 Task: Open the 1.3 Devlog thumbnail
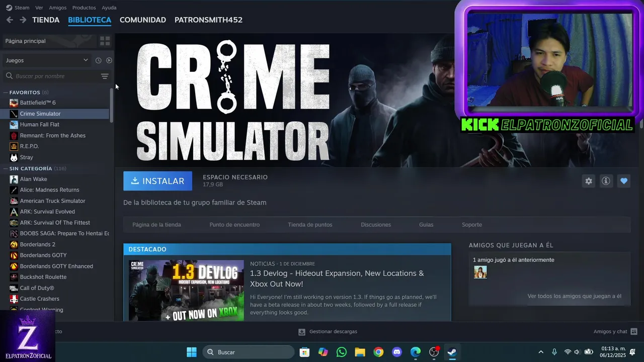pyautogui.click(x=186, y=291)
